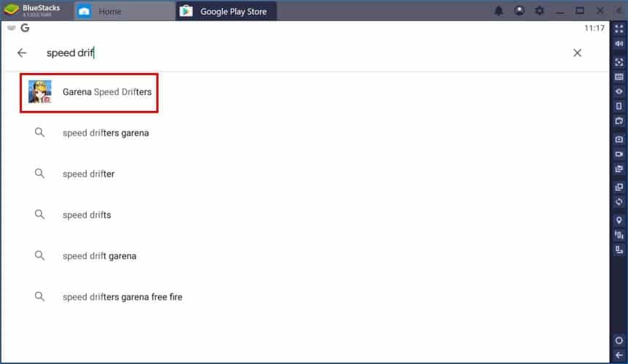Click the sidebar Android home circle button
Viewport: 628px width, 364px height.
coord(619,341)
